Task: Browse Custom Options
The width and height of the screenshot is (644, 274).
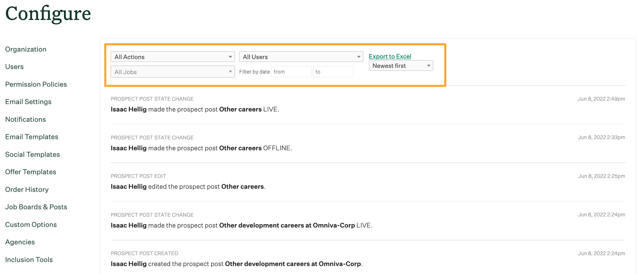Action: (31, 224)
